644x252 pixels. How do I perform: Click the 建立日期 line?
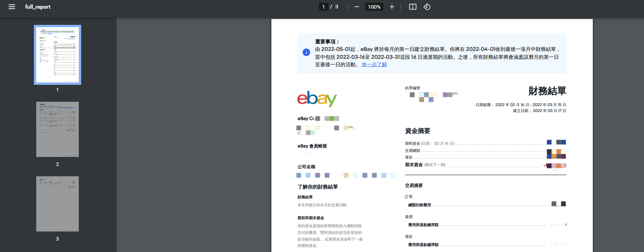540,111
